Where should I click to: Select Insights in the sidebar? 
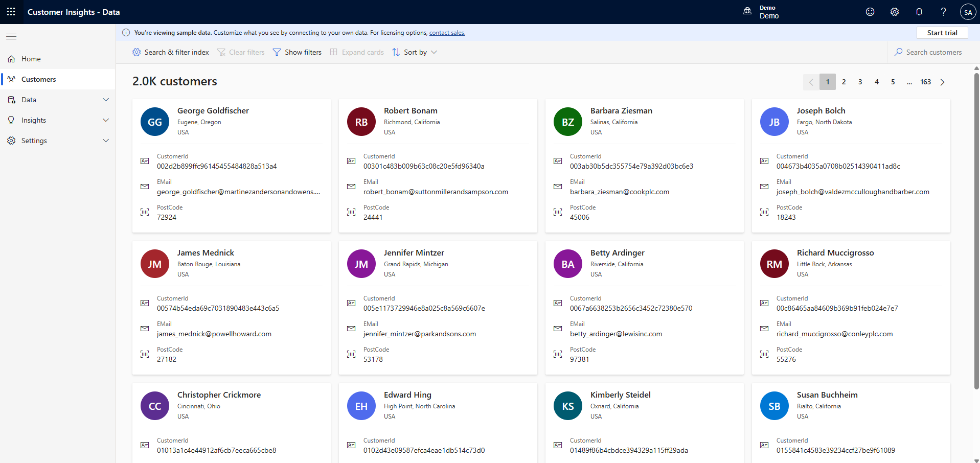click(x=58, y=120)
